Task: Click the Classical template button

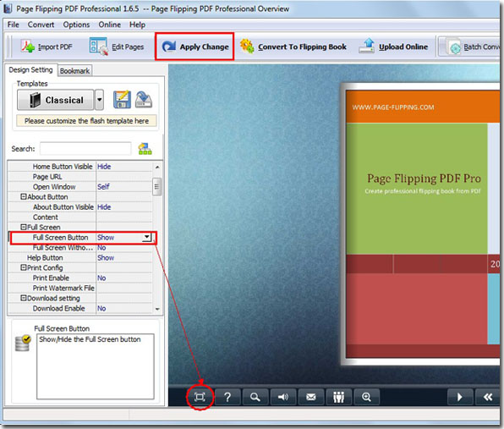Action: (x=55, y=100)
